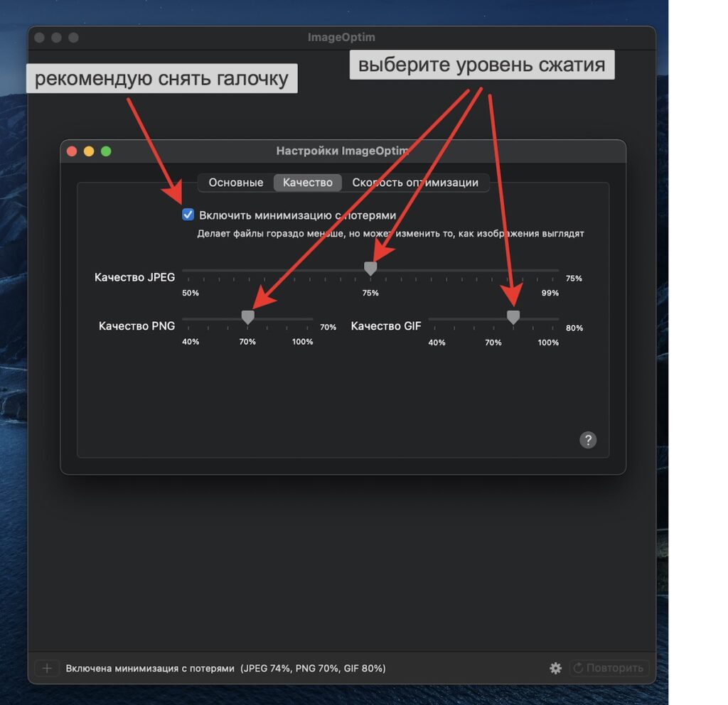Click the GIF quality slider handle
Image resolution: width=728 pixels, height=705 pixels.
(x=513, y=318)
